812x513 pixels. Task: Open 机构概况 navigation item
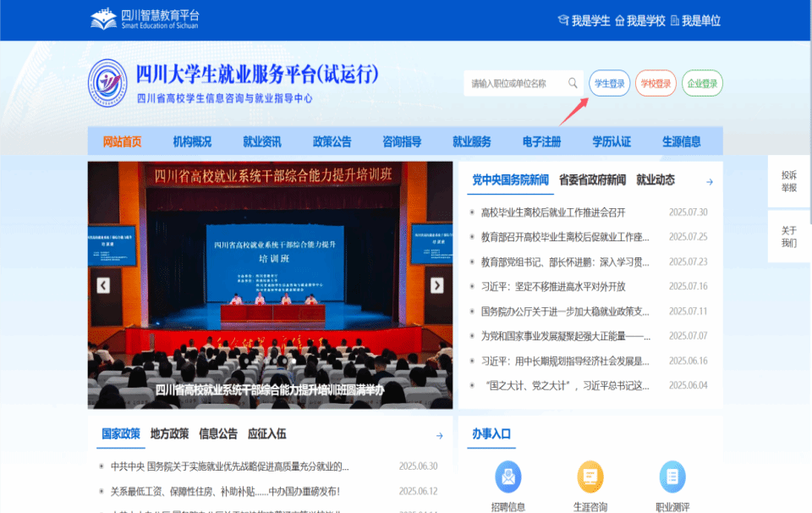(x=192, y=141)
